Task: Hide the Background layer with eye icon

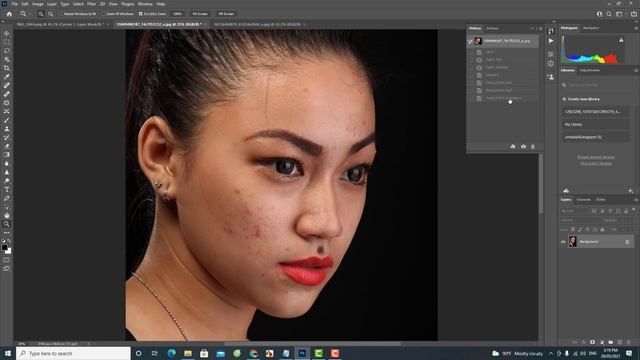Action: [x=563, y=242]
